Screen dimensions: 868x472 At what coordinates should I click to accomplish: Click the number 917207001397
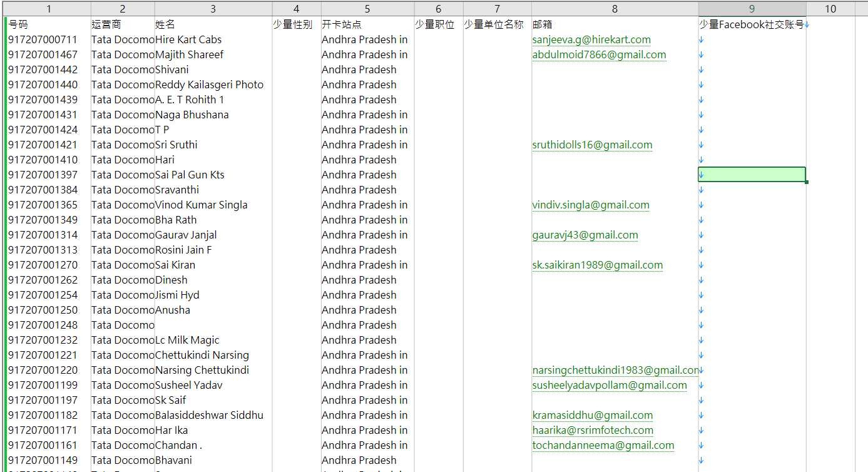(43, 175)
